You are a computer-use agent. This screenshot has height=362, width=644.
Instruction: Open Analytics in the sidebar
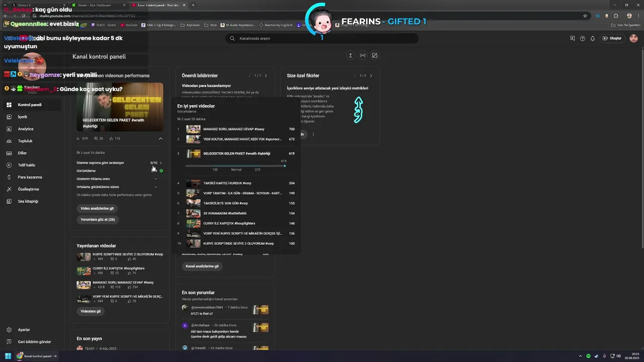30,129
